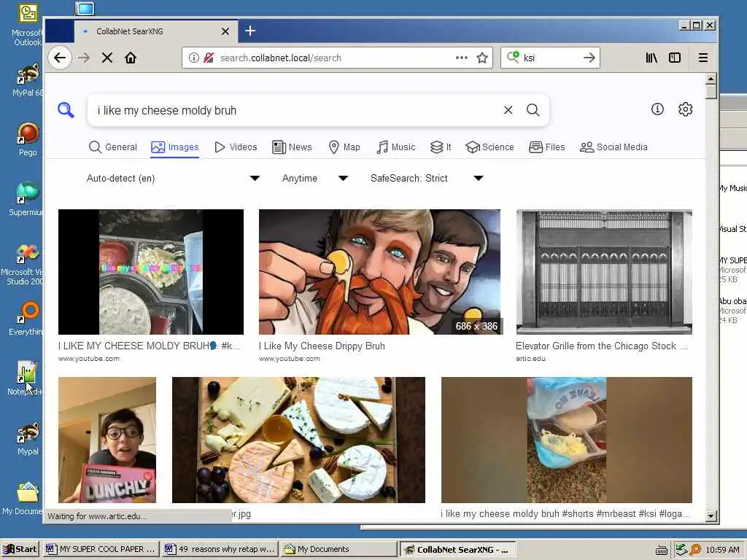
Task: Switch to the It category tab
Action: click(x=441, y=147)
